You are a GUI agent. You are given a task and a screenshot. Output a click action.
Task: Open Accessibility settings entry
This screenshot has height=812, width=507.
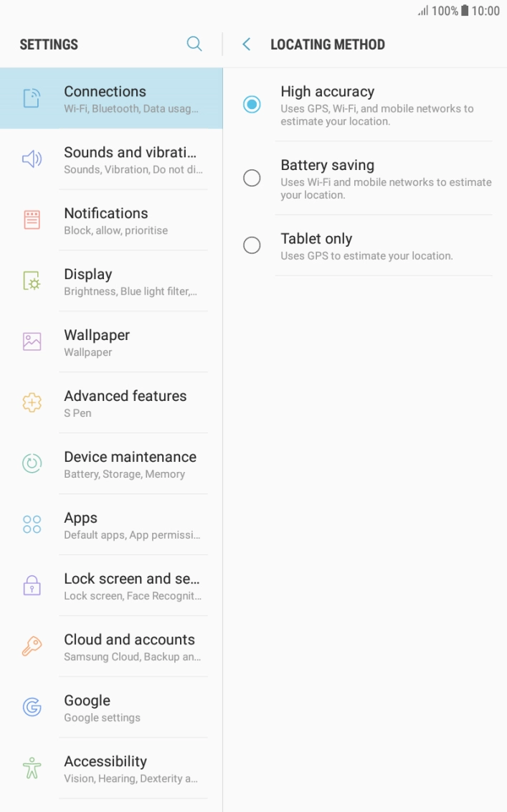click(x=133, y=768)
